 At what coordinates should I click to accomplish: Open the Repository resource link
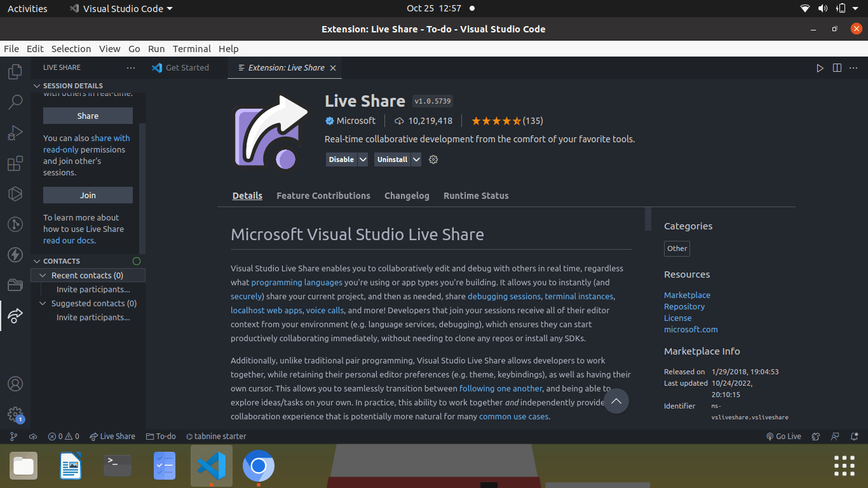coord(684,306)
